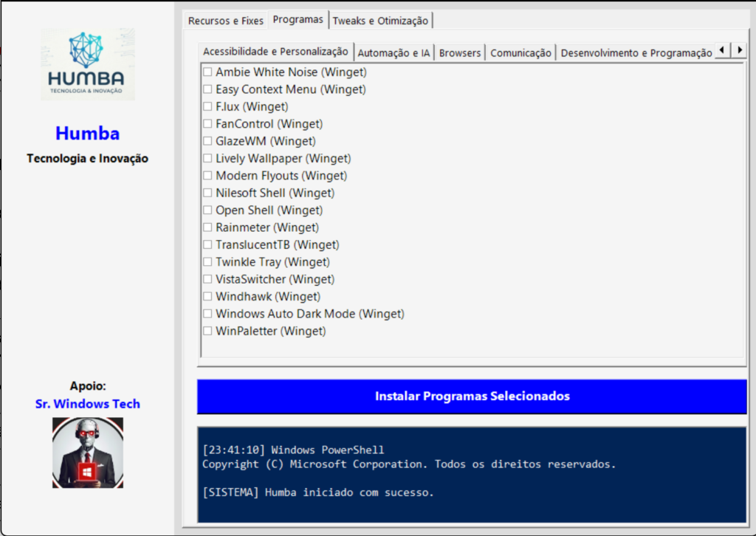Switch to the Browsers category tab
The width and height of the screenshot is (756, 536).
(x=459, y=53)
